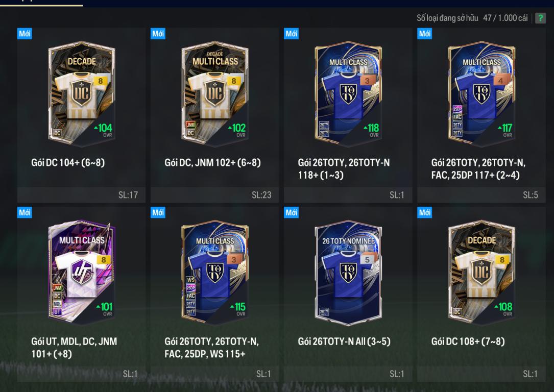Click the TOTY crest on the Nominee card
The height and width of the screenshot is (392, 554).
tap(348, 273)
